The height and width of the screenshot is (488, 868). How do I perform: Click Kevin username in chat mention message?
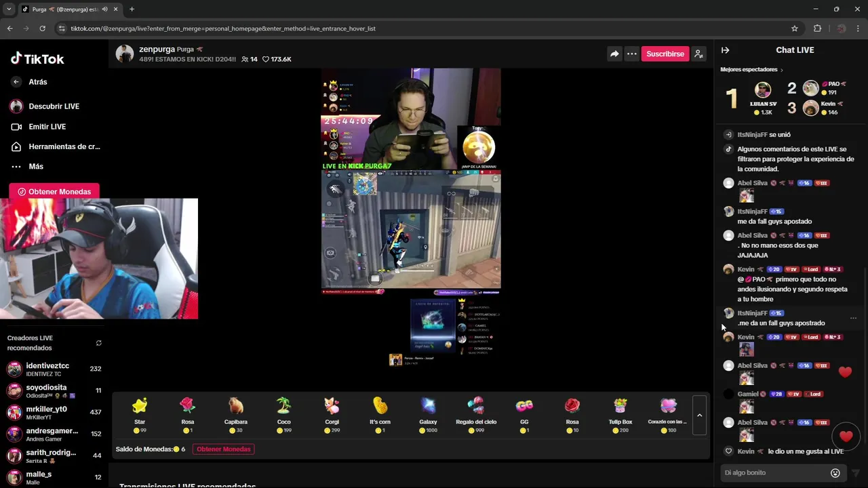coord(746,269)
